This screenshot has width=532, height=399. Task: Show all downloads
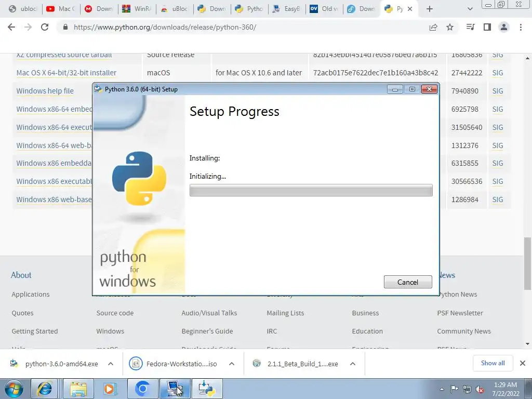493,363
